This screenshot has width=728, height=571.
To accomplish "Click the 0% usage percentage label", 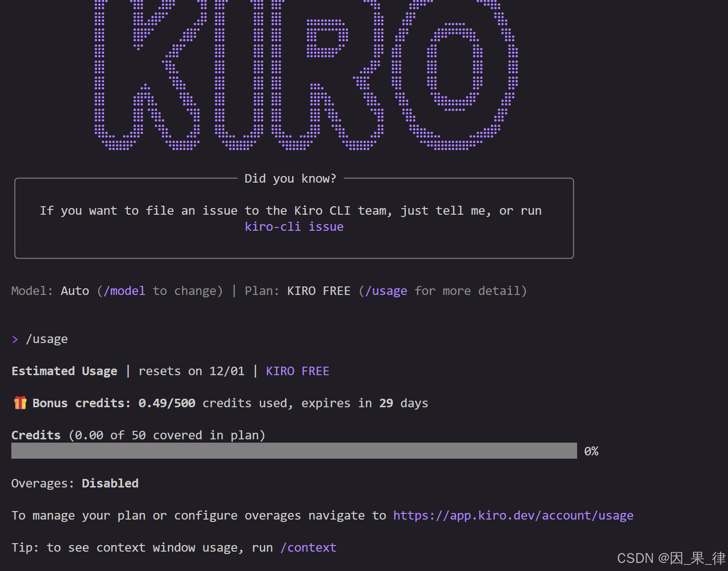I will pos(591,451).
